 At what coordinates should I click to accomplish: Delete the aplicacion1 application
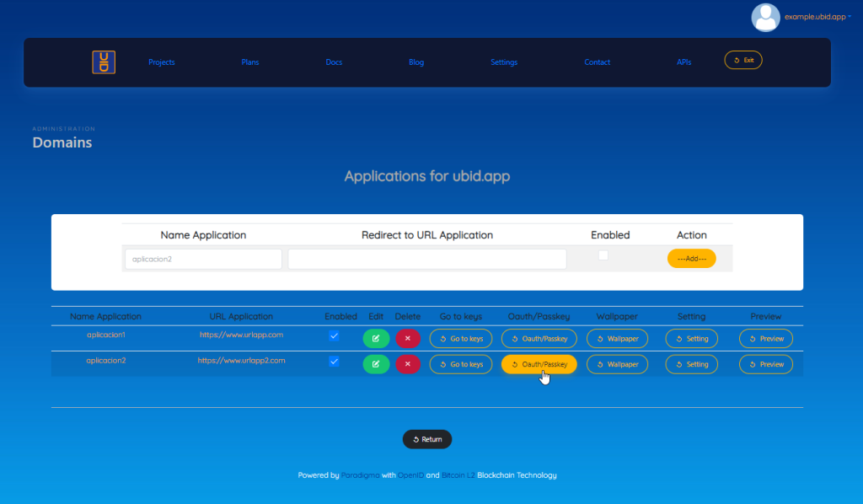click(x=408, y=339)
